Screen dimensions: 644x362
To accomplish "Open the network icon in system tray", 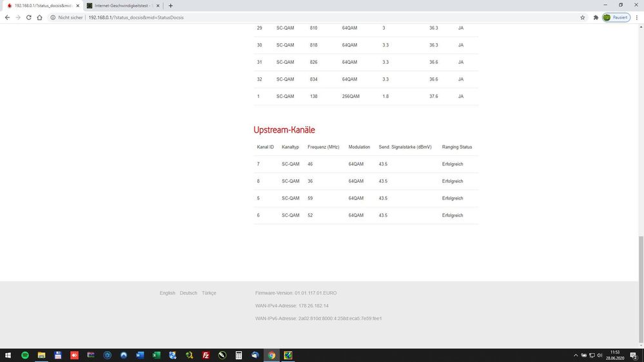I will 592,356.
